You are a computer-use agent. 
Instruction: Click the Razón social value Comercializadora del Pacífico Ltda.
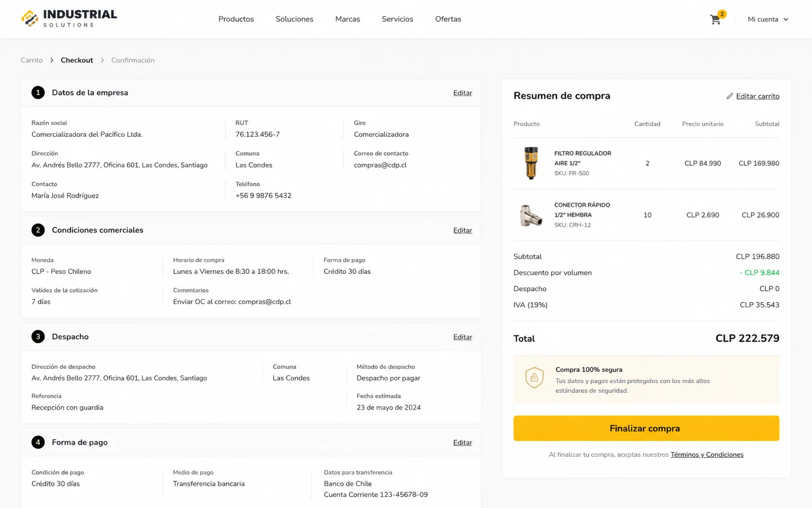click(87, 134)
